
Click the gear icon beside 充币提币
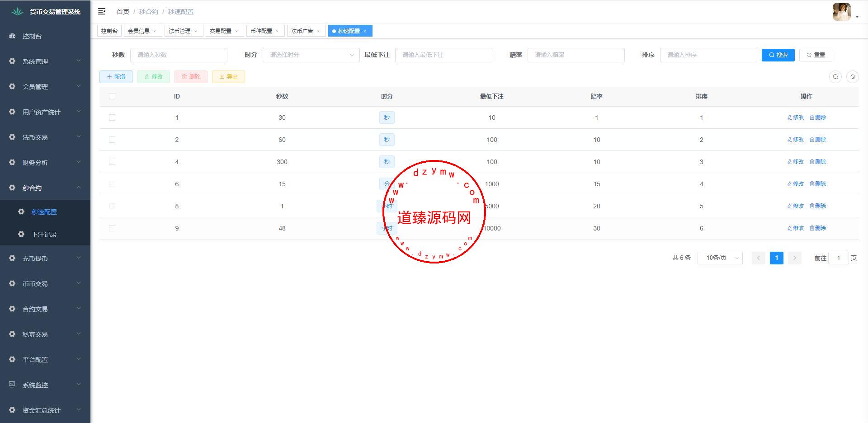[12, 258]
